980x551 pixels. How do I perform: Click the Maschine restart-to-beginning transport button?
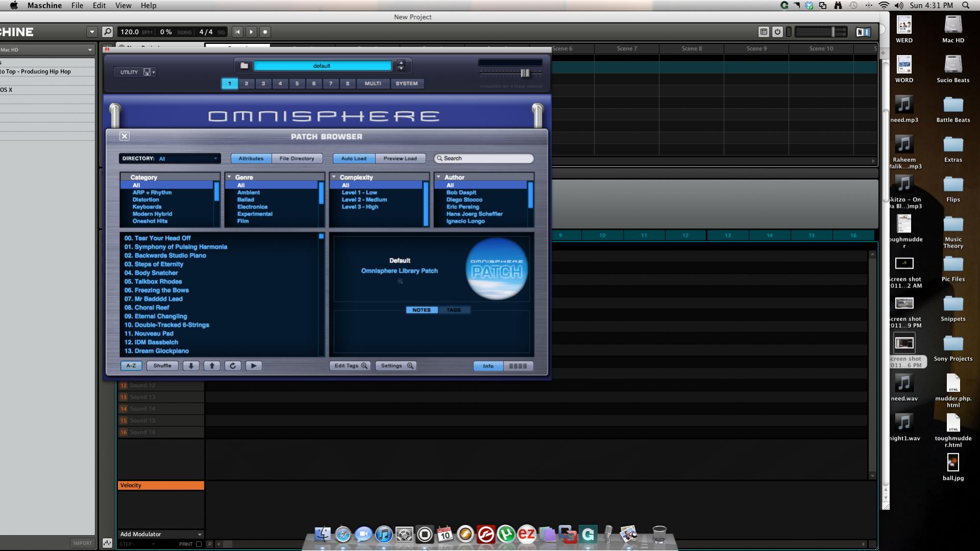pos(237,32)
